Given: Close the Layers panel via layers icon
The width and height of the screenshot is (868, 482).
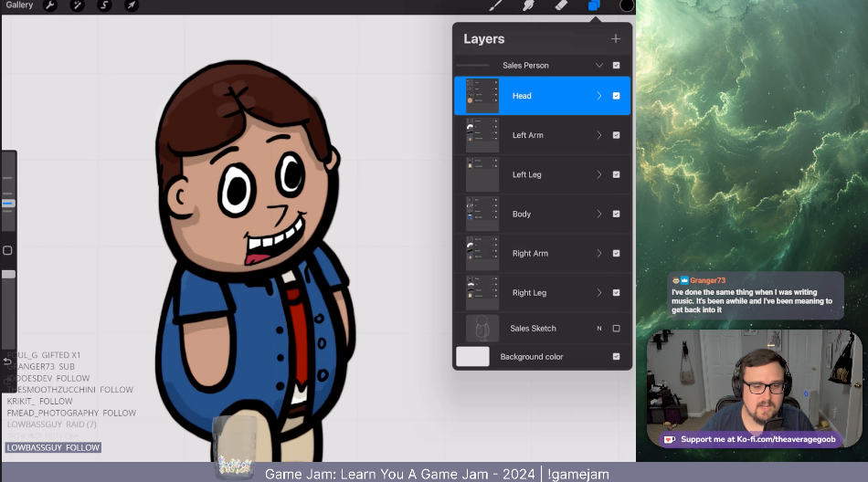Looking at the screenshot, I should pos(594,5).
